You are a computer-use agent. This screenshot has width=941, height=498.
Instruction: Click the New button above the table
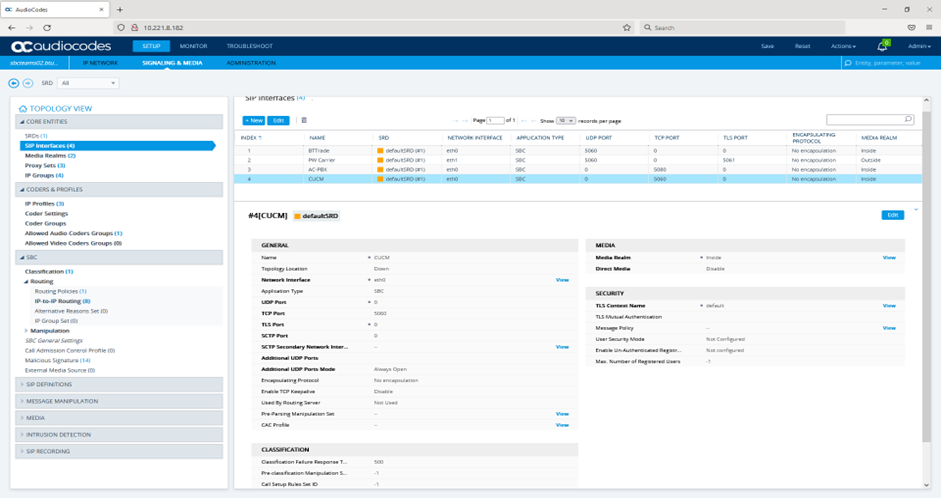point(253,121)
